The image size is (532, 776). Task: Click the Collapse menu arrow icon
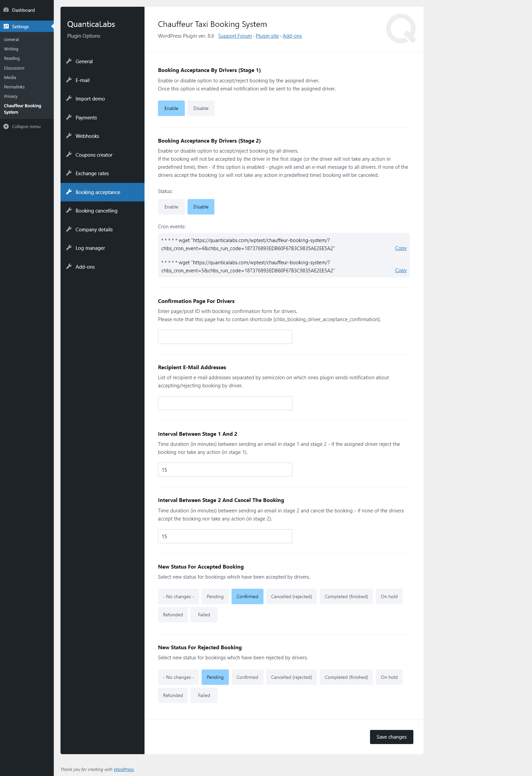click(6, 126)
